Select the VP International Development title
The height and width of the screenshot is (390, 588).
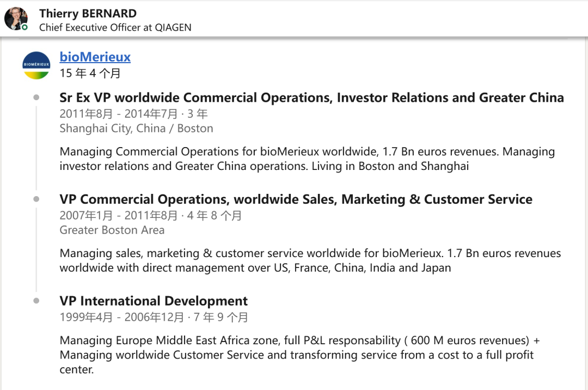pyautogui.click(x=154, y=301)
